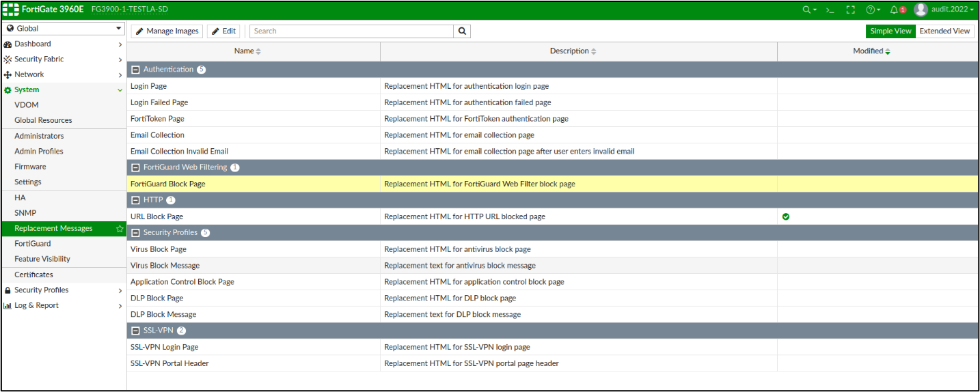Collapse the FortiGuard Web Filtering group
The image size is (980, 392).
coord(136,167)
